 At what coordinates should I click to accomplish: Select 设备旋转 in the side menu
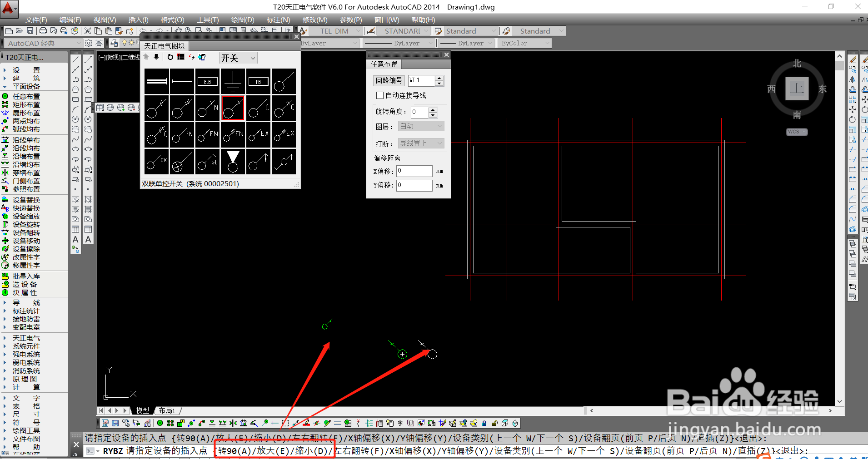[26, 224]
